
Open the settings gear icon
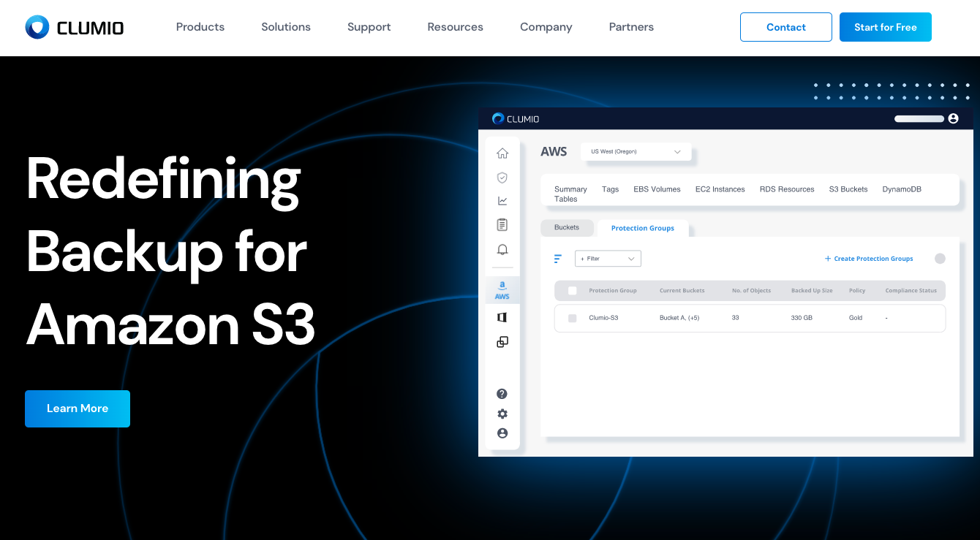coord(502,414)
